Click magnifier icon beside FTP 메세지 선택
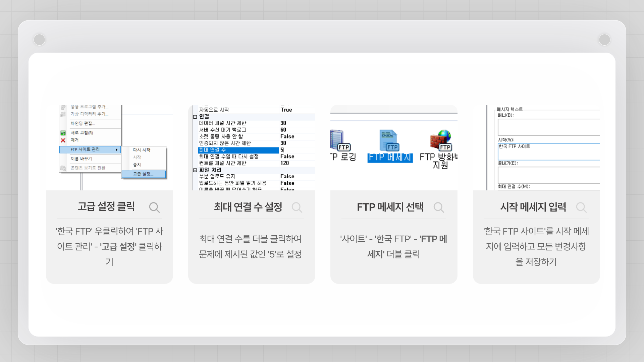This screenshot has width=644, height=362. coord(439,207)
